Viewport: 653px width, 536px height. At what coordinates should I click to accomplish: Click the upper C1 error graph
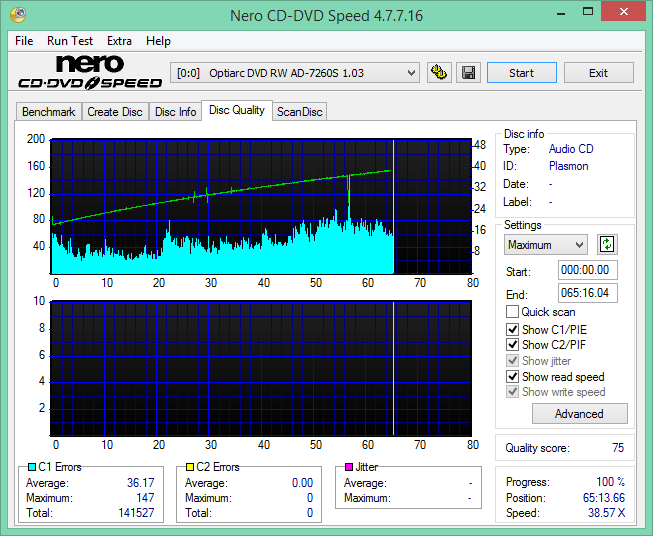pyautogui.click(x=261, y=207)
